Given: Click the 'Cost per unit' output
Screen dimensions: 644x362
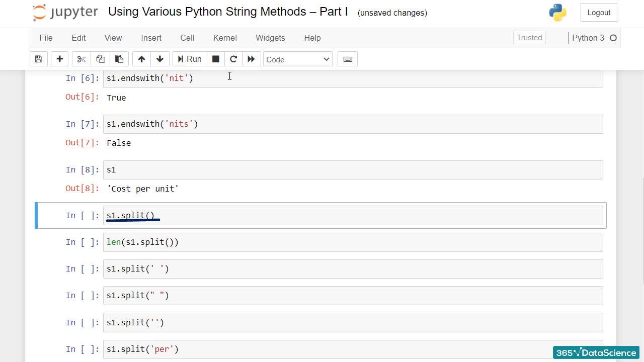Looking at the screenshot, I should [143, 189].
